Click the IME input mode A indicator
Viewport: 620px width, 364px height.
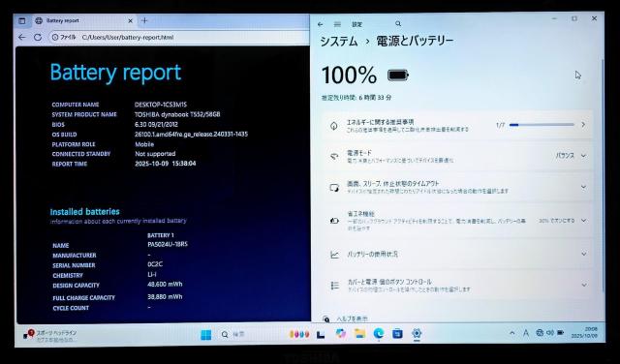tap(526, 334)
